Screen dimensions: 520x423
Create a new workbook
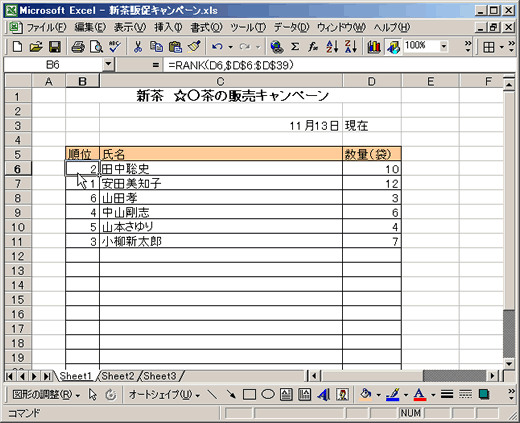click(x=17, y=46)
